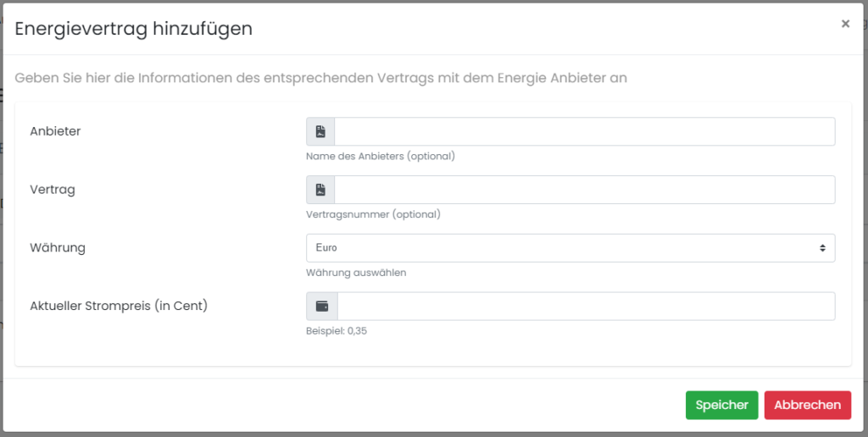Click the document icon beside Anbieter field
The height and width of the screenshot is (437, 868).
click(x=320, y=131)
